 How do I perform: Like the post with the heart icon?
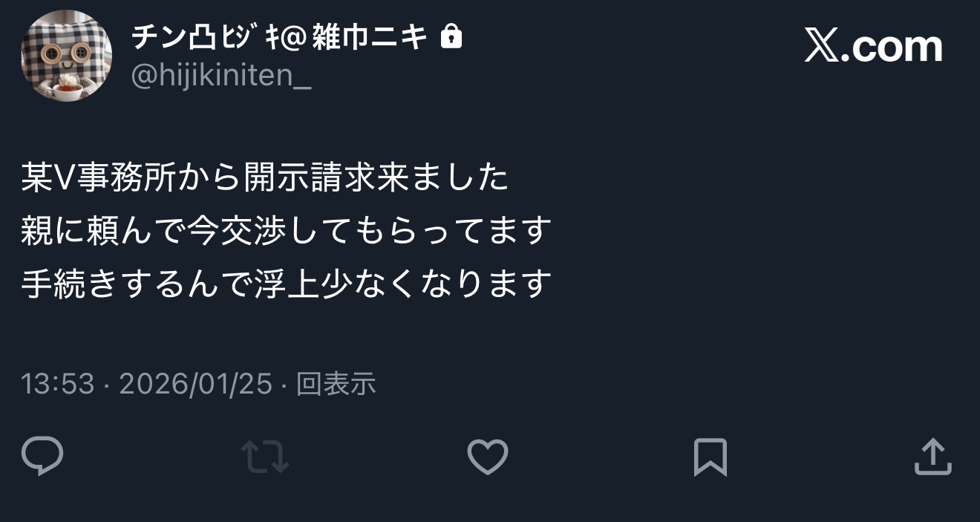(x=488, y=457)
